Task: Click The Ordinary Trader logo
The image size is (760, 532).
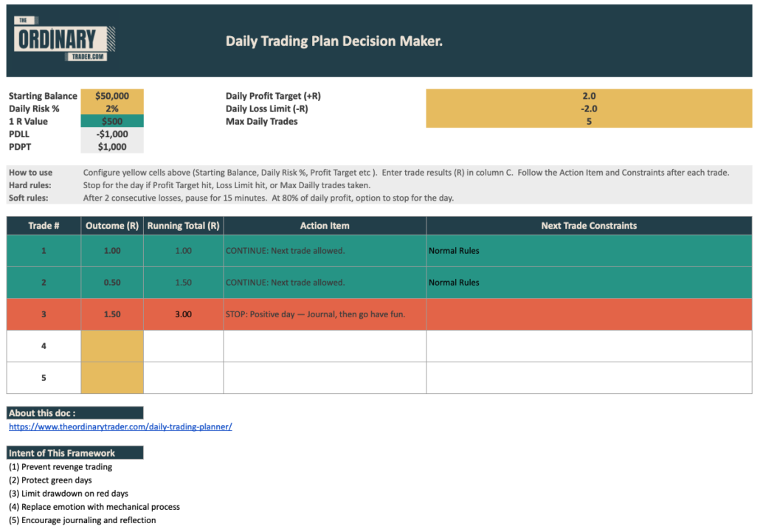Action: tap(65, 39)
